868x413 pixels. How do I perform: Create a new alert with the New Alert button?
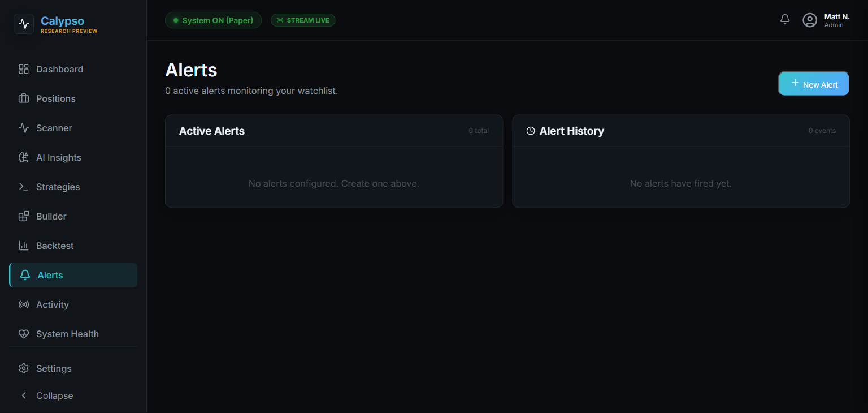813,83
